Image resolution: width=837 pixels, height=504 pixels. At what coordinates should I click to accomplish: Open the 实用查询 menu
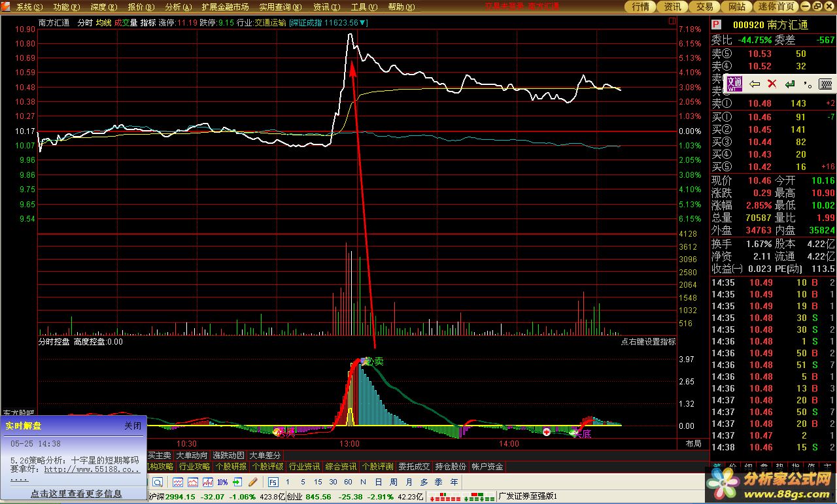(281, 7)
